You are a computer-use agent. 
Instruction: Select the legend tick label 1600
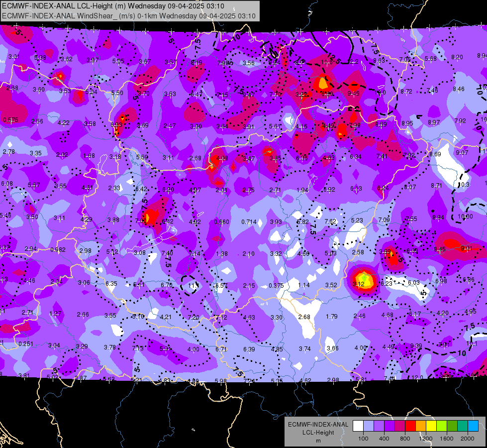tap(446, 439)
